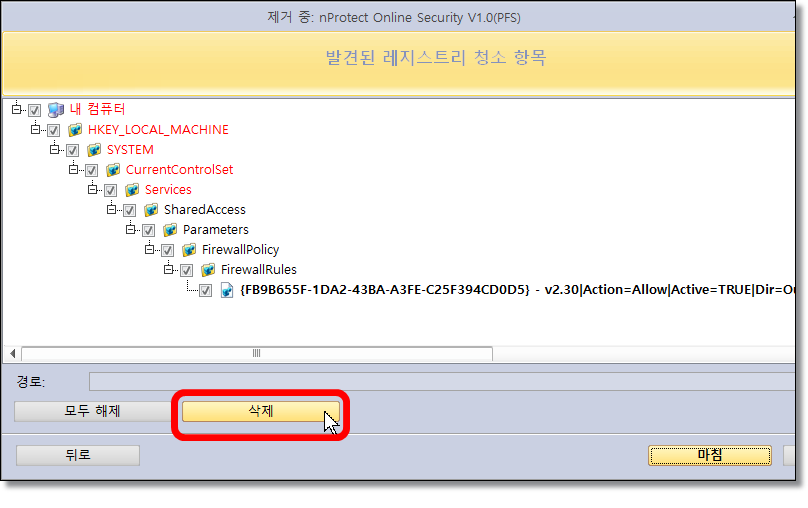
Task: Collapse the HKEY_LOCAL_MACHINE tree node
Action: coord(35,129)
